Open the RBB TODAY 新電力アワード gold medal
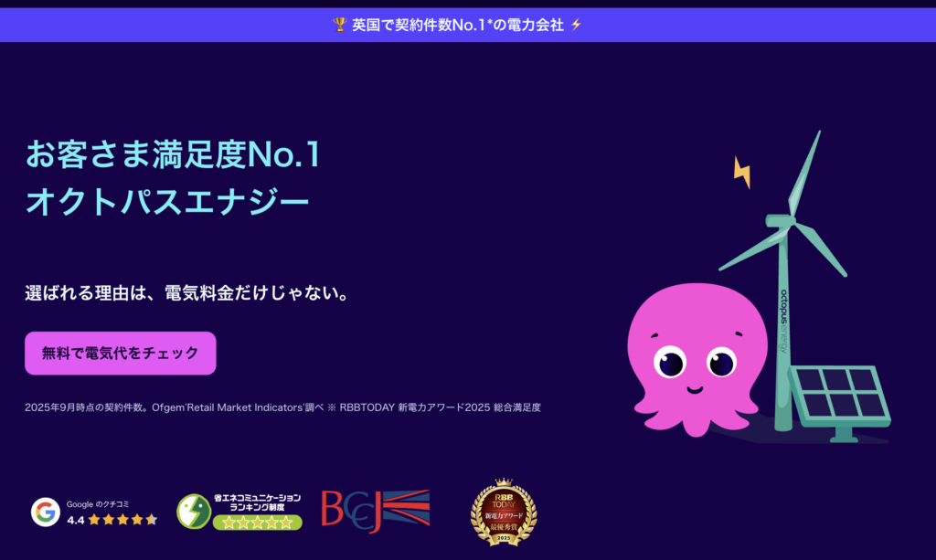The height and width of the screenshot is (560, 936). [x=504, y=512]
